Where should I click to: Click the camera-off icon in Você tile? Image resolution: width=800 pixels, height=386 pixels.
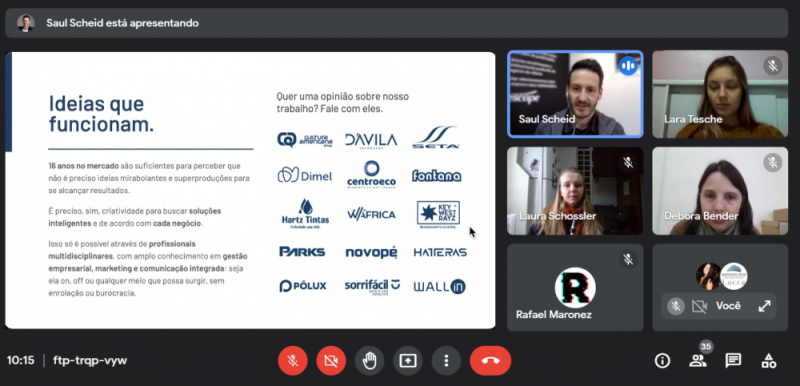click(x=699, y=306)
